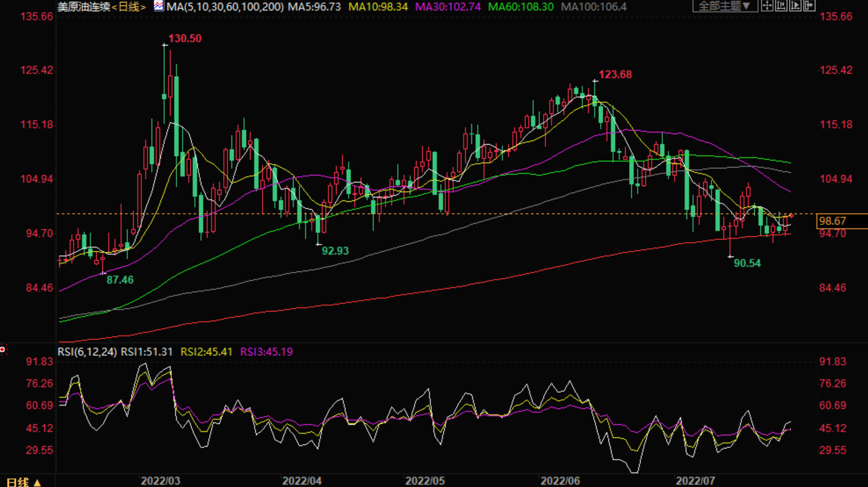This screenshot has height=487, width=868.
Task: Click the 98.67 current price tag
Action: [x=833, y=221]
